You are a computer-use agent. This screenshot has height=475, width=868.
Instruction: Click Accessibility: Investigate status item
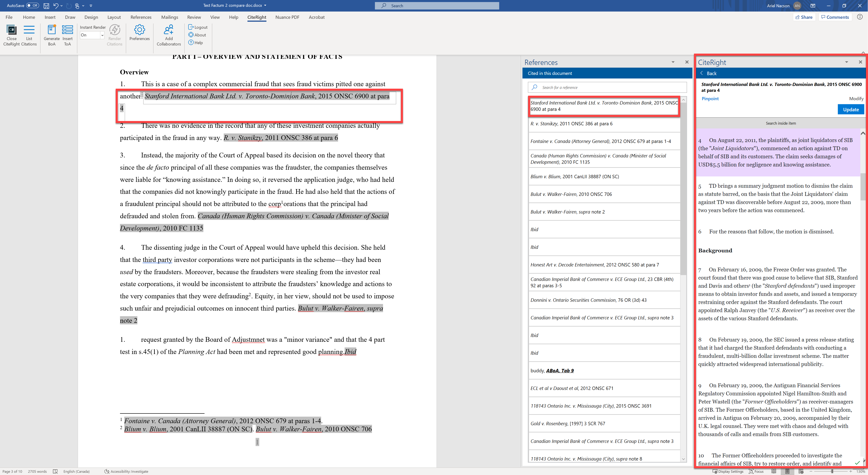[126, 471]
